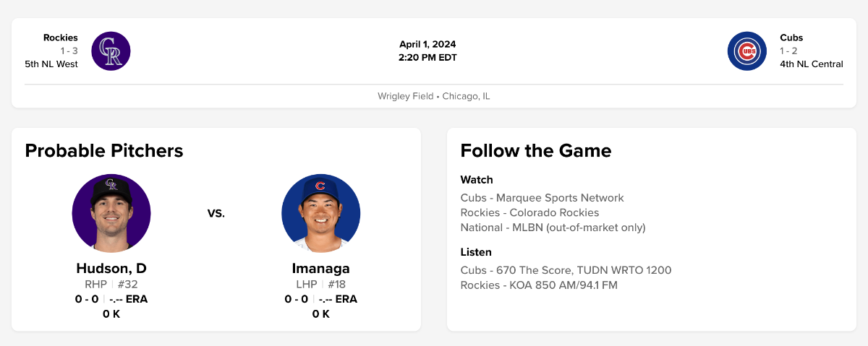Click the 2:20 PM EDT start time
The image size is (868, 346).
pyautogui.click(x=427, y=58)
